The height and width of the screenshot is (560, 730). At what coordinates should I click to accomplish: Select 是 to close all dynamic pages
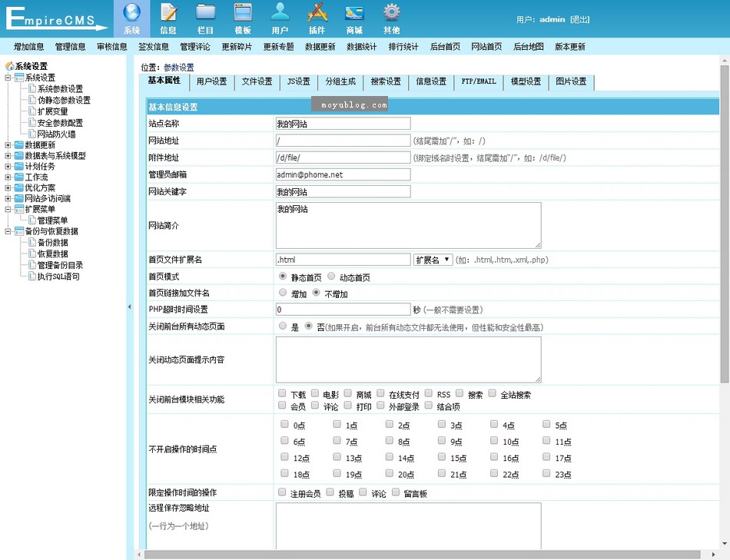pos(283,326)
